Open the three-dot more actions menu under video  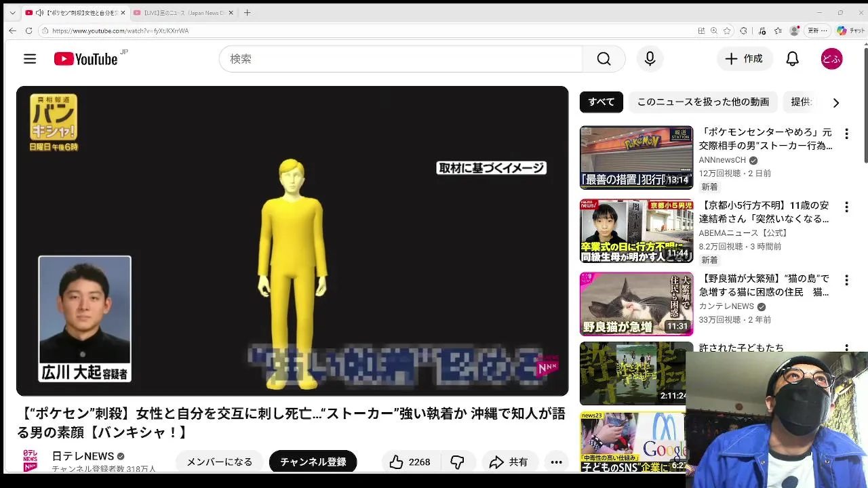(x=556, y=462)
